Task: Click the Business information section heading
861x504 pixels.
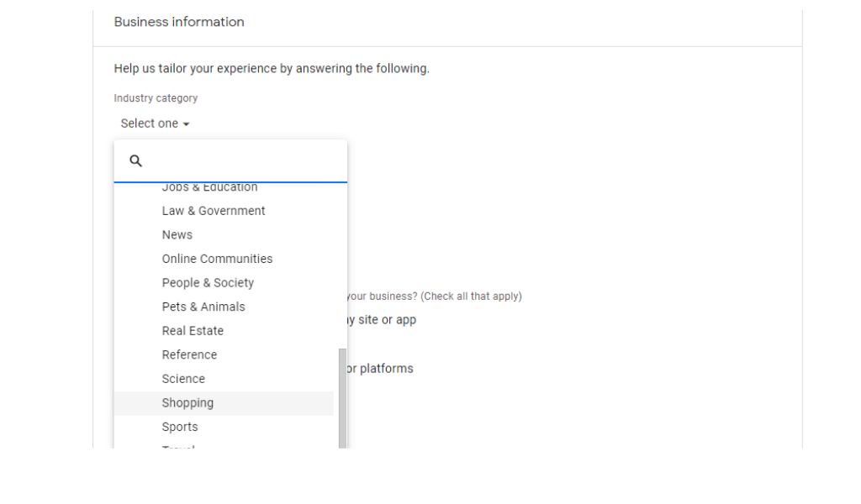Action: coord(179,22)
